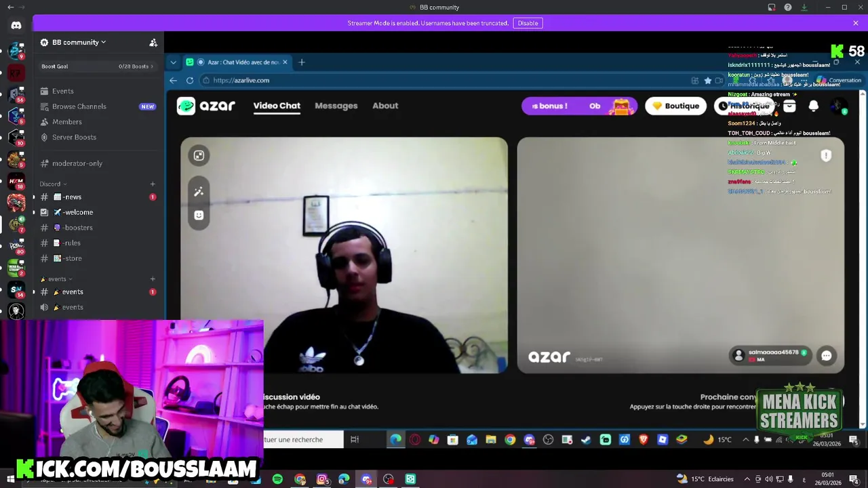This screenshot has height=488, width=868.
Task: Open the chat bubble on partner video
Action: pyautogui.click(x=827, y=356)
